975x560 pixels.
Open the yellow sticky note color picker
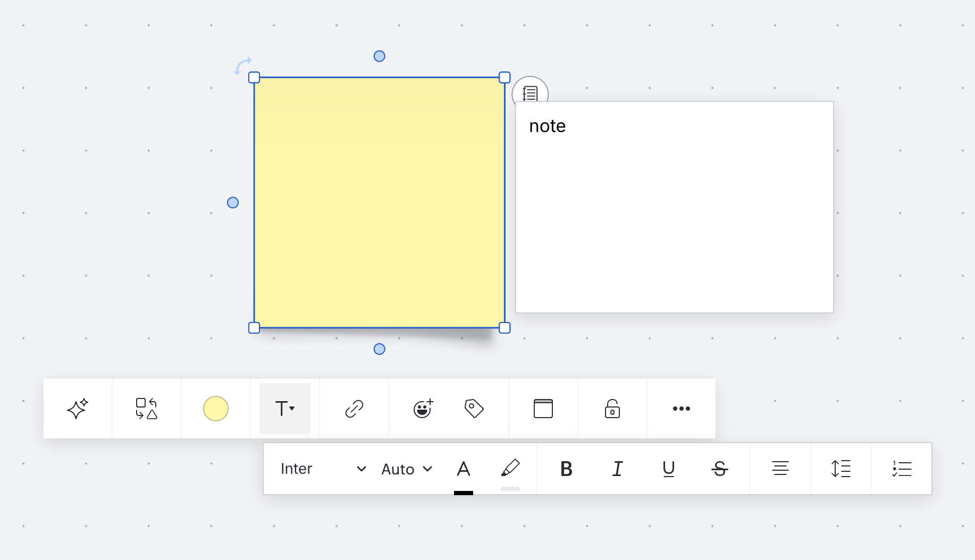(216, 409)
